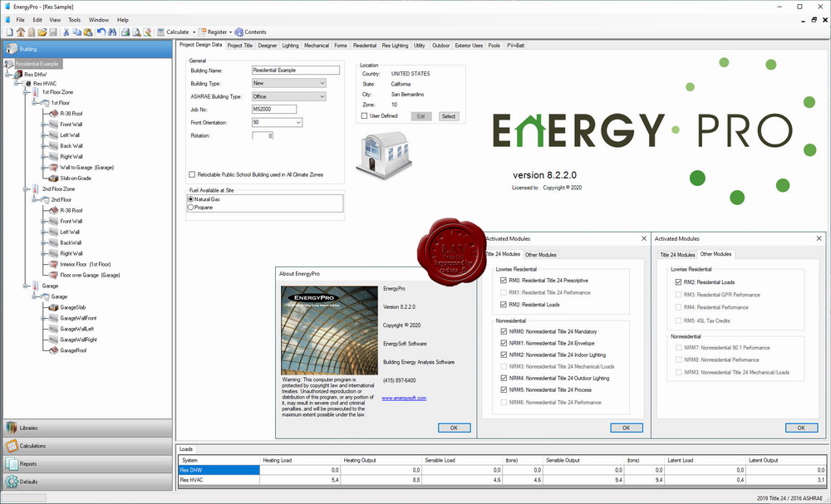Image resolution: width=831 pixels, height=504 pixels.
Task: Click Select button in Location group
Action: point(449,116)
